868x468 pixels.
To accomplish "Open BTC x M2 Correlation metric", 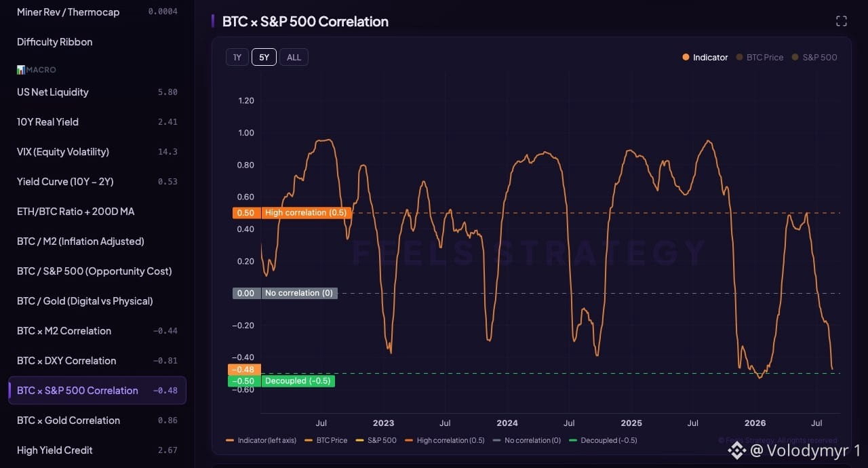I will tap(97, 330).
